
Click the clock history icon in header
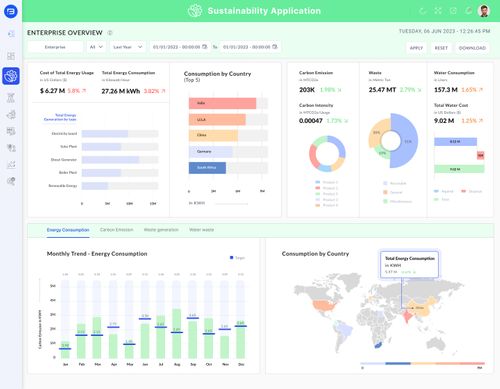click(453, 11)
